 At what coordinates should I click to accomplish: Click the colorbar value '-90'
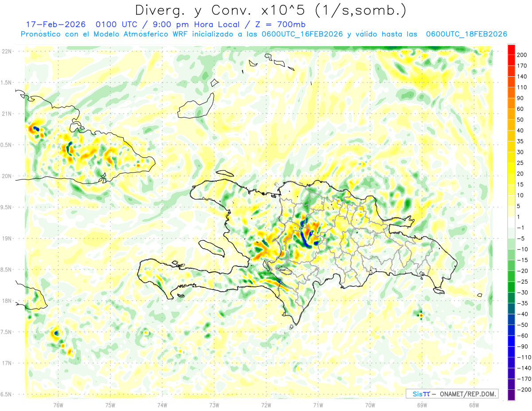[522, 347]
